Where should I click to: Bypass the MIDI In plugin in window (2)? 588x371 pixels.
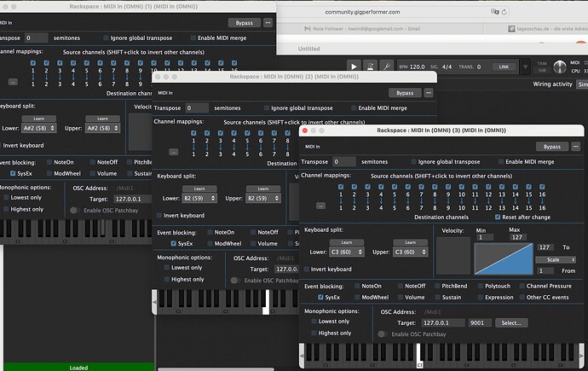(405, 93)
